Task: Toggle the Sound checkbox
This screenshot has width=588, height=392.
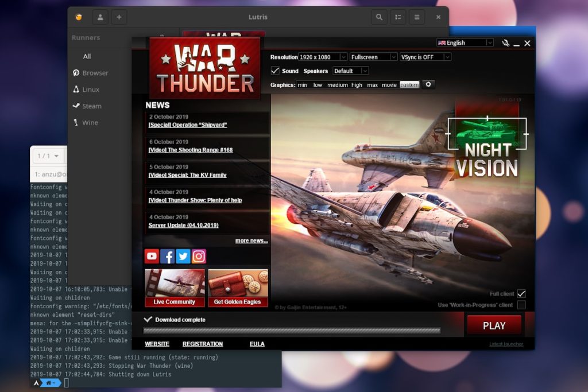Action: click(276, 71)
